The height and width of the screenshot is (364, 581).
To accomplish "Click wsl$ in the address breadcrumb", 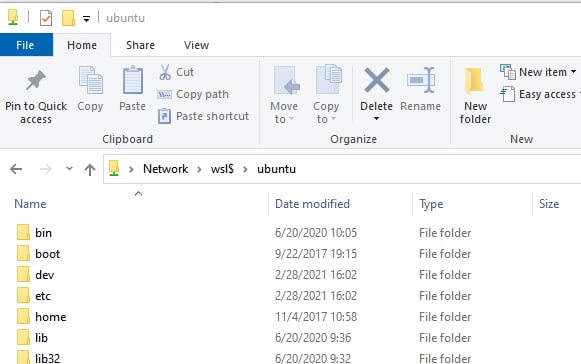I will [222, 169].
